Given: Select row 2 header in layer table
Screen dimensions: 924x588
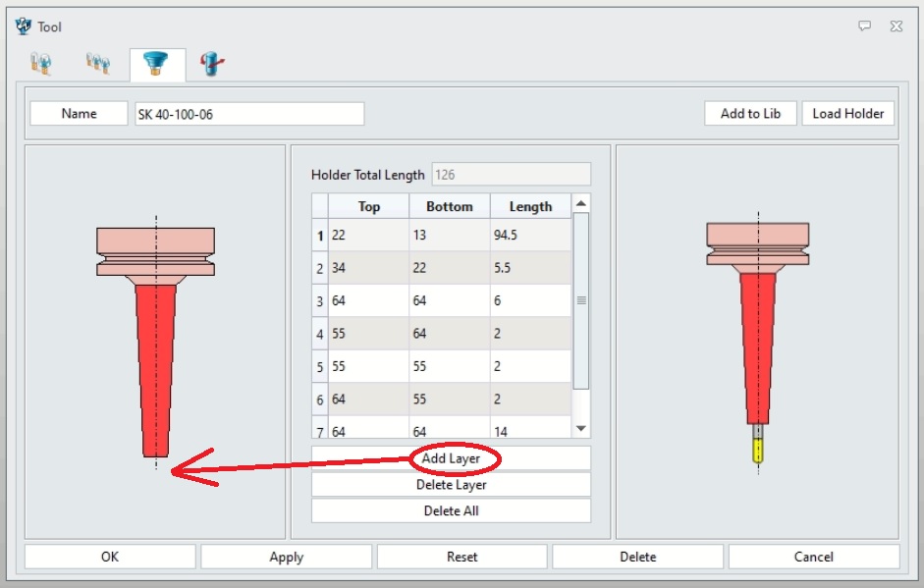Looking at the screenshot, I should tap(320, 268).
